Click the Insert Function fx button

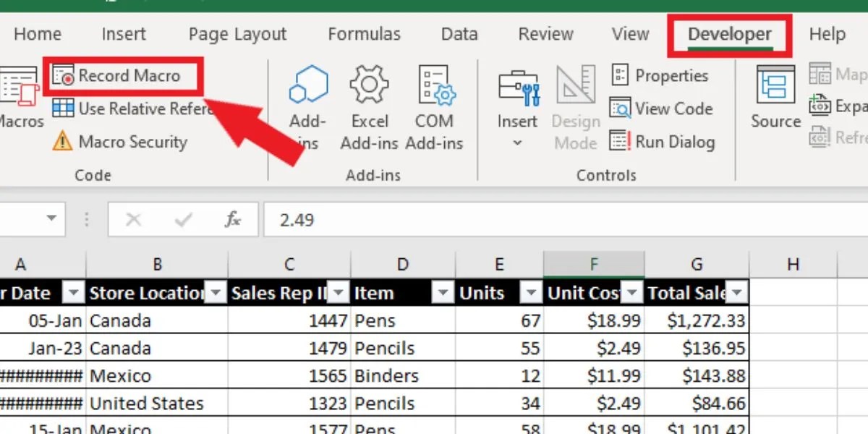point(232,219)
